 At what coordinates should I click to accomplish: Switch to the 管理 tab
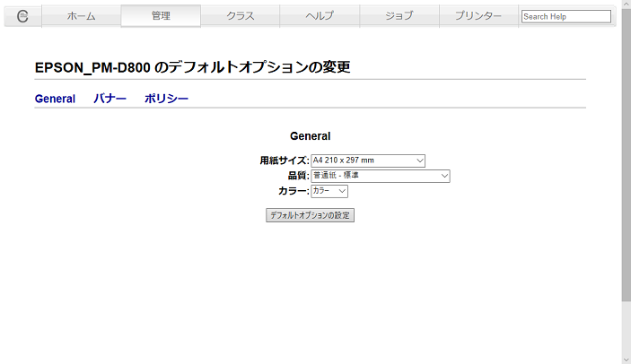pyautogui.click(x=161, y=16)
